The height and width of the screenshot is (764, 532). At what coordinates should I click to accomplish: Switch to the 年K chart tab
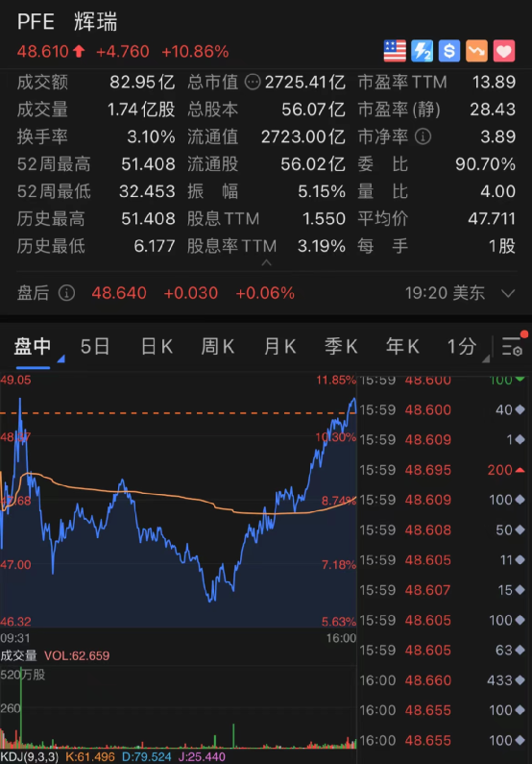(402, 346)
